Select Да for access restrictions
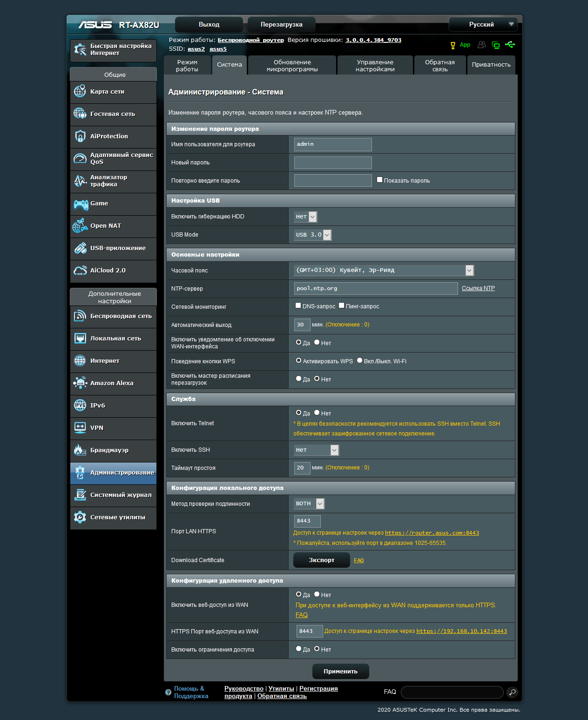The height and width of the screenshot is (720, 588). 298,649
